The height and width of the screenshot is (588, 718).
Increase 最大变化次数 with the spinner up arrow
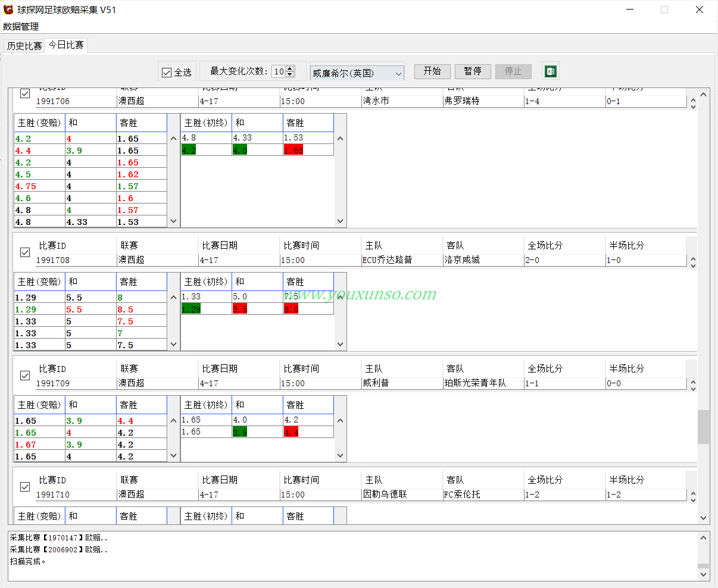pyautogui.click(x=290, y=68)
